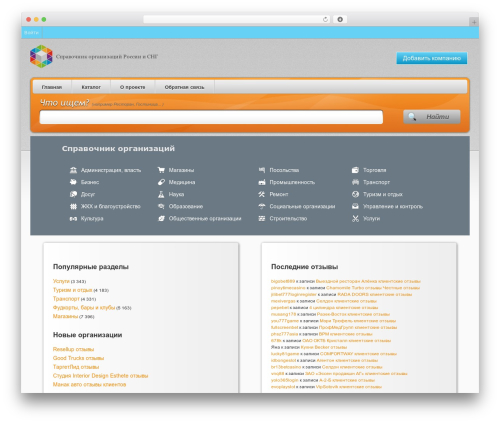The image size is (500, 423).
Task: Click the Ремонт tools icon
Action: pos(262,194)
